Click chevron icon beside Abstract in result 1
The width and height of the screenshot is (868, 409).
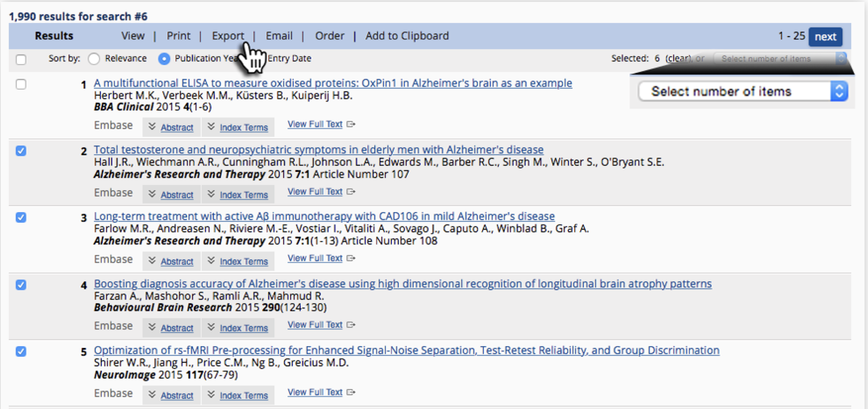152,127
